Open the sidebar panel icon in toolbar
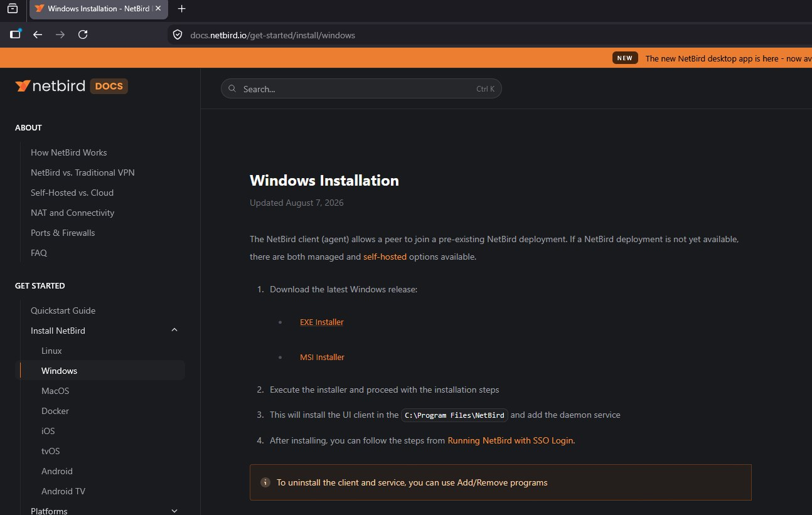 pos(15,35)
